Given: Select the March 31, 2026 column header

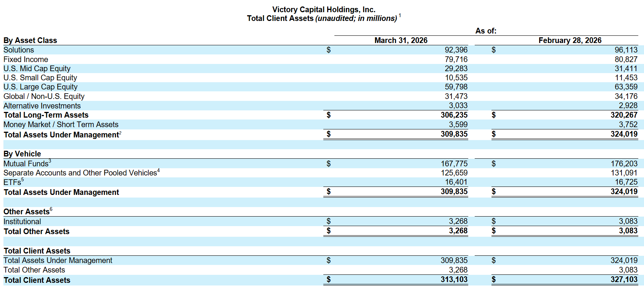Looking at the screenshot, I should click(x=401, y=40).
